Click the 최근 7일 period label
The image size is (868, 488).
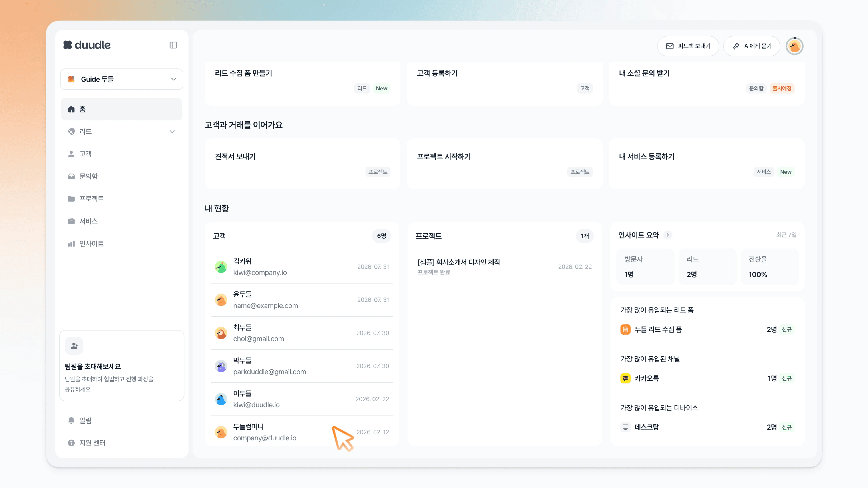pos(786,235)
